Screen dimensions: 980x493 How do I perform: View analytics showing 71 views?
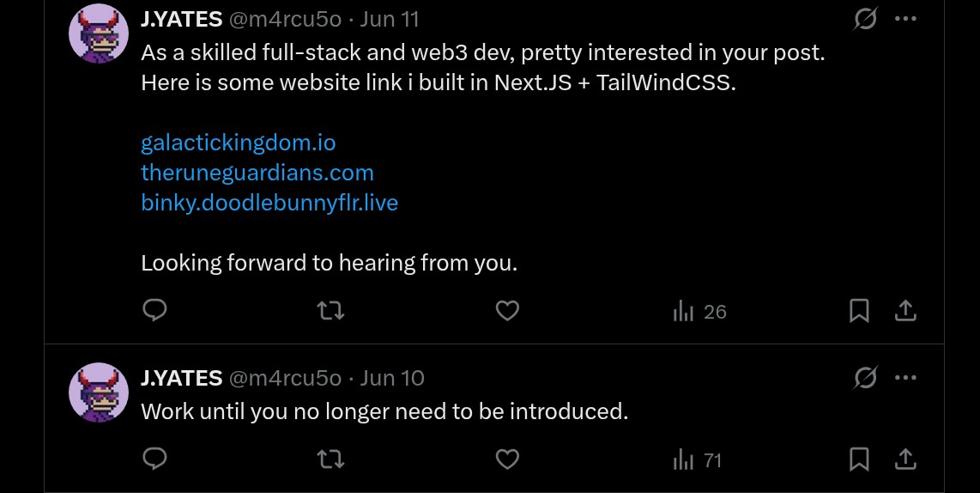coord(698,460)
